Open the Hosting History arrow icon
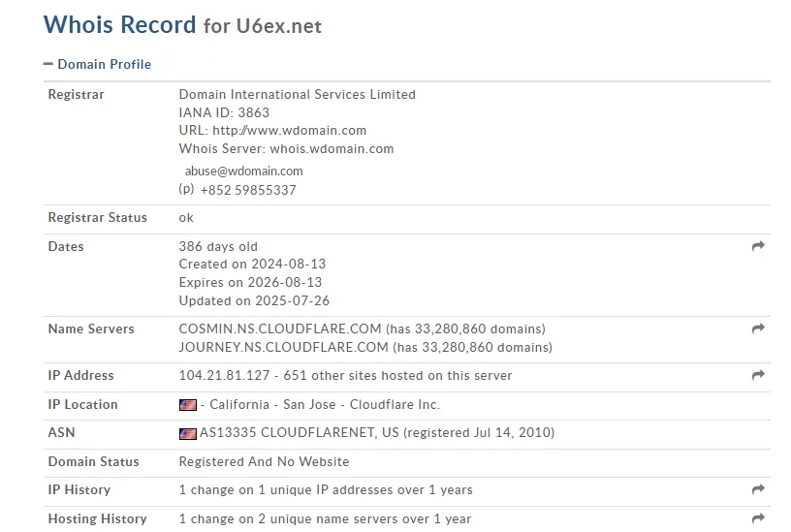The height and width of the screenshot is (532, 791). 758,518
